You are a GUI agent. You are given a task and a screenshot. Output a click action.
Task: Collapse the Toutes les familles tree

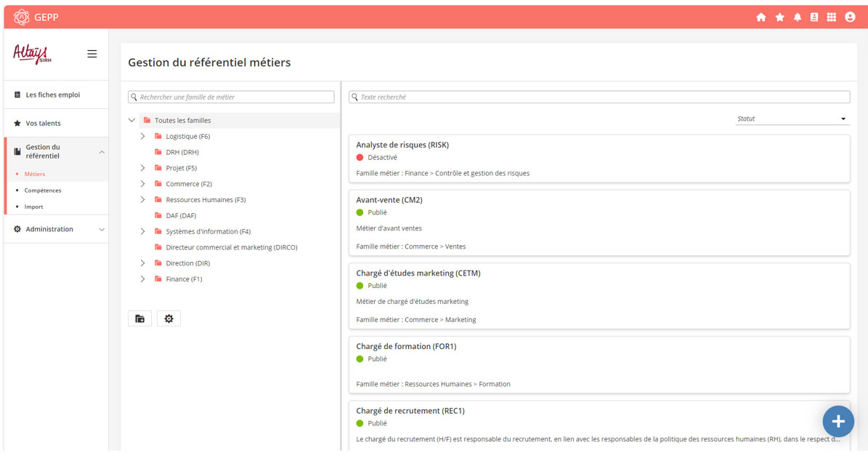click(132, 121)
